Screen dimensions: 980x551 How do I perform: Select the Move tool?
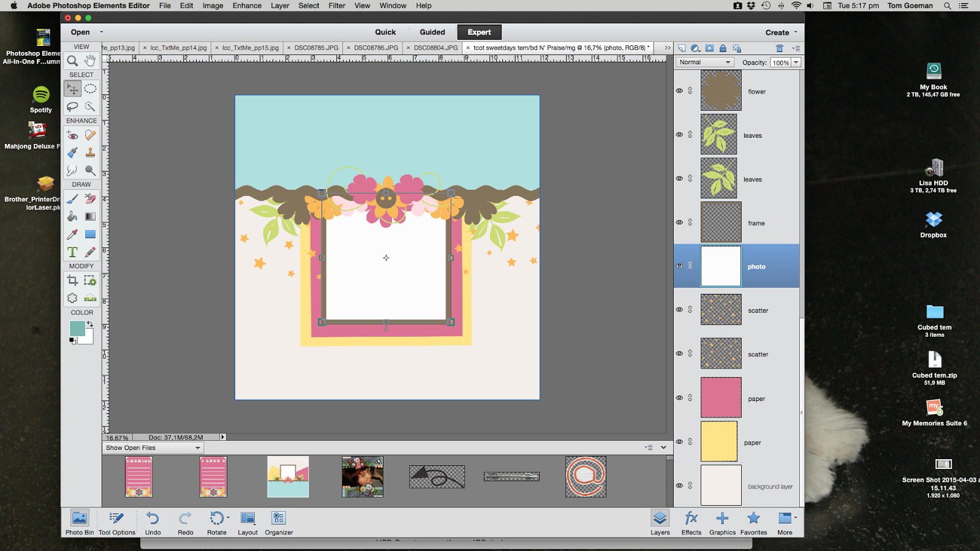click(x=72, y=88)
